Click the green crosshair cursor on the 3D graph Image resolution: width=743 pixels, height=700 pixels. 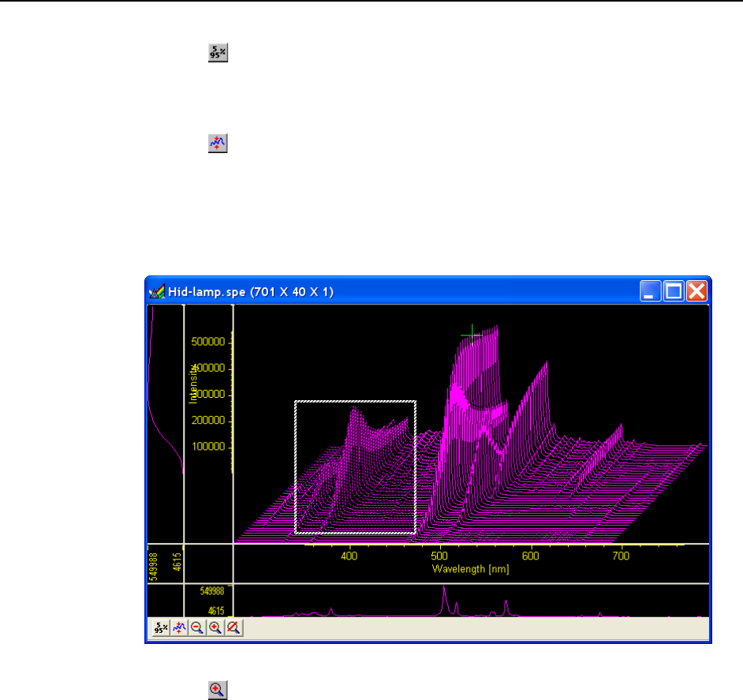(472, 335)
